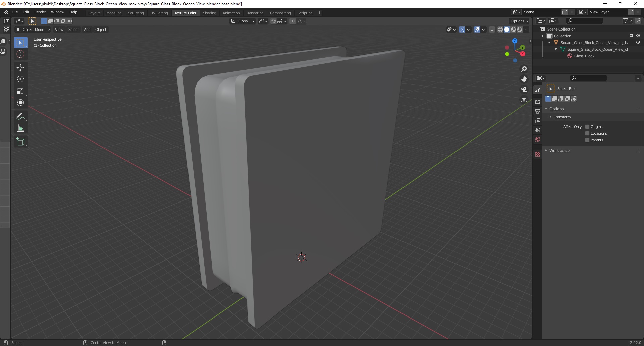
Task: Enable Affect Only Origins checkbox
Action: (x=587, y=127)
